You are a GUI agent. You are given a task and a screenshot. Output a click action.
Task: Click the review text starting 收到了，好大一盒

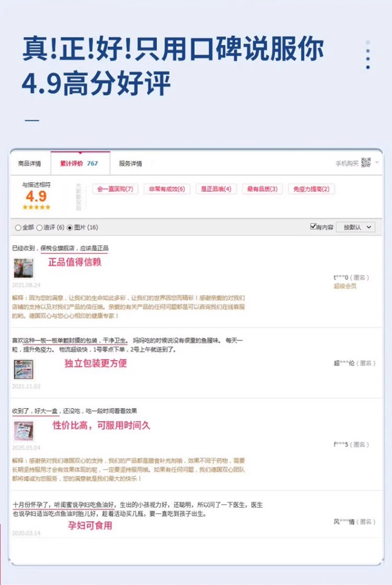point(74,411)
